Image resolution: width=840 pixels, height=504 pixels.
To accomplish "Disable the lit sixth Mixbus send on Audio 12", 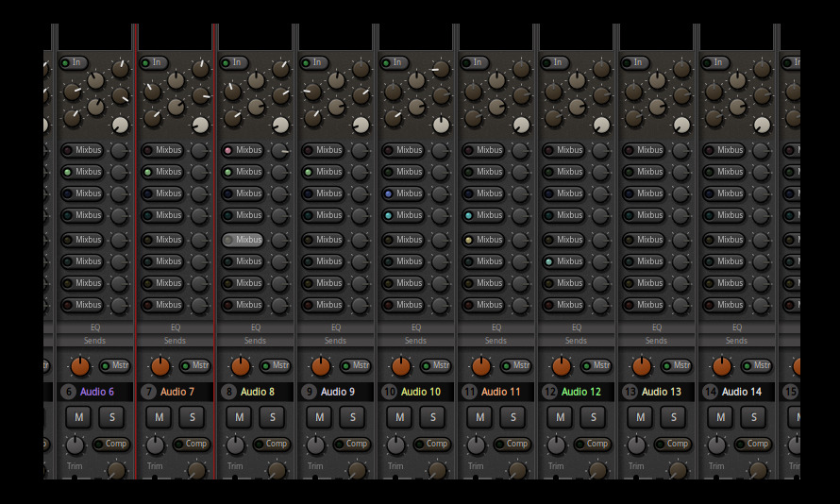I will (563, 261).
